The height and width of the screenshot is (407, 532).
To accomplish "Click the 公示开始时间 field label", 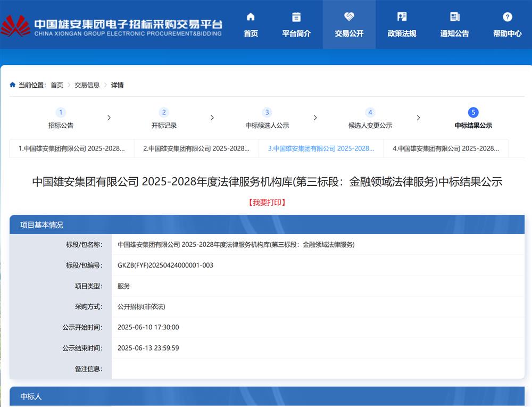I will point(82,327).
